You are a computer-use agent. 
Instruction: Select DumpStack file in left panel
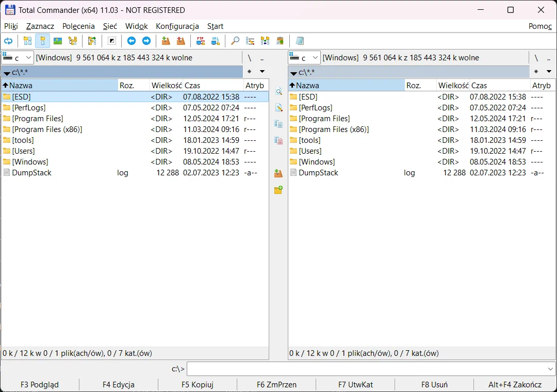click(135, 173)
